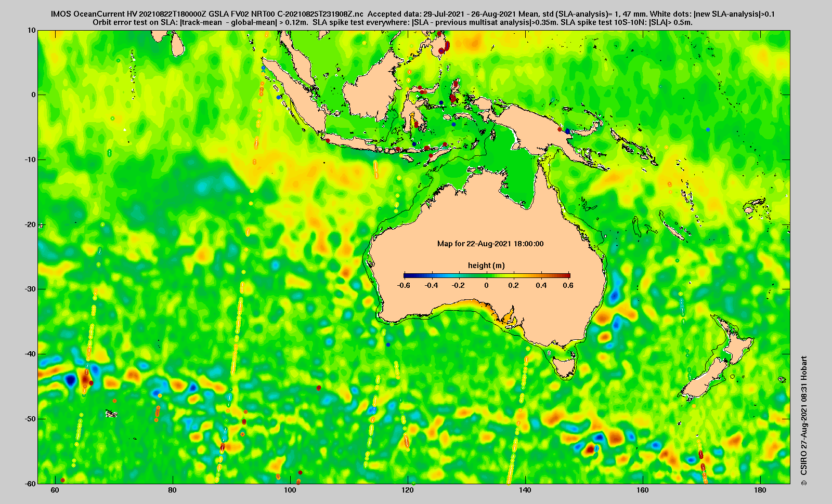Click the 'height (m)' colorbar title
The image size is (832, 504).
[486, 266]
